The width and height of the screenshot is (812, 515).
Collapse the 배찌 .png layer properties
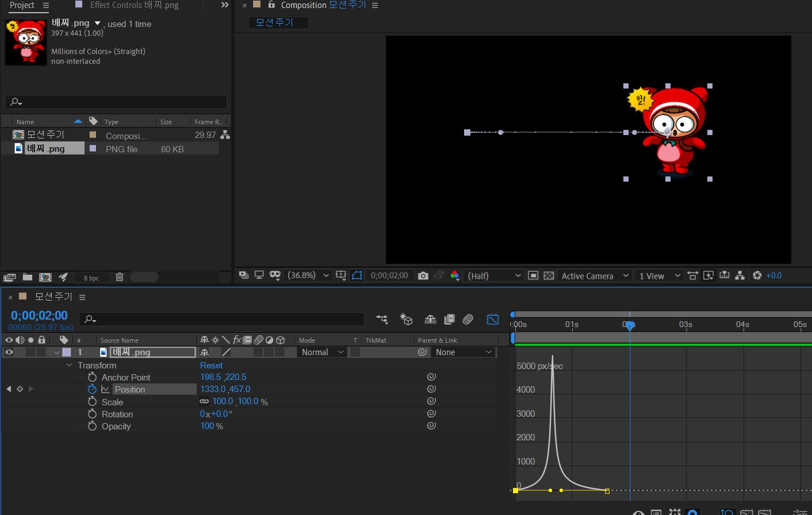click(57, 352)
